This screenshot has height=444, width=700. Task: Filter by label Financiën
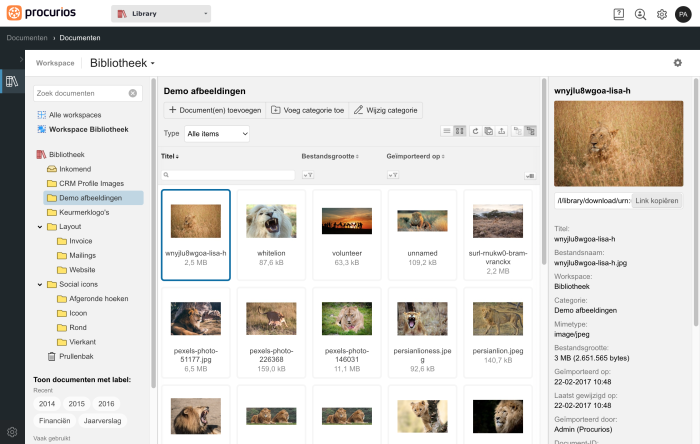pos(54,421)
